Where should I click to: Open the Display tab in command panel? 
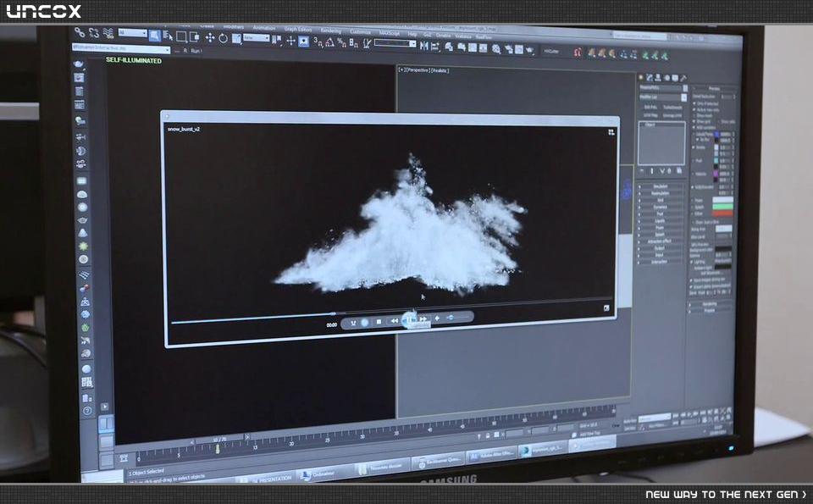[675, 78]
